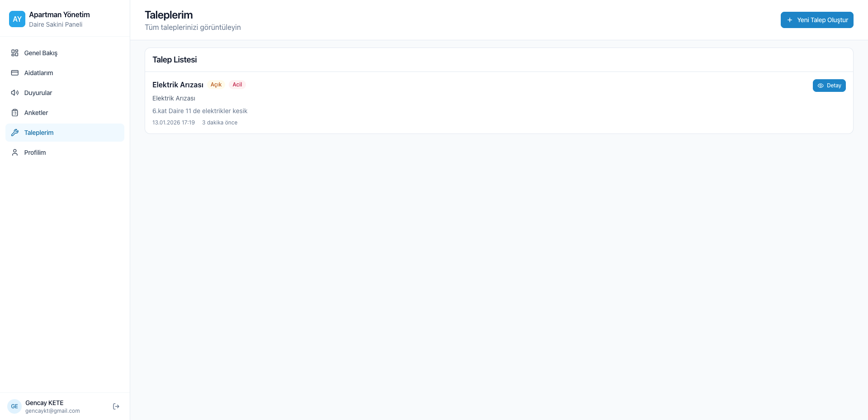
Task: Click the Profilim person icon
Action: pyautogui.click(x=15, y=153)
